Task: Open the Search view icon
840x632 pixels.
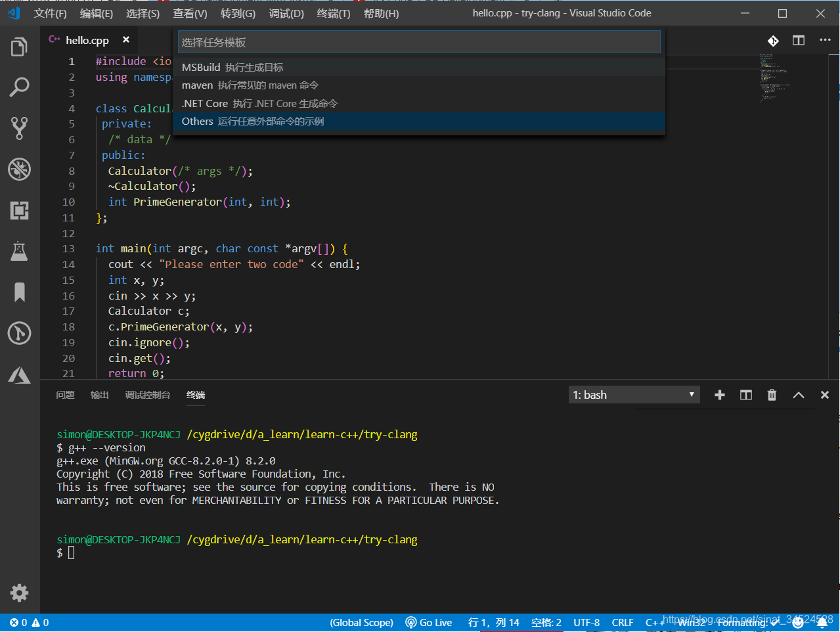Action: 19,87
